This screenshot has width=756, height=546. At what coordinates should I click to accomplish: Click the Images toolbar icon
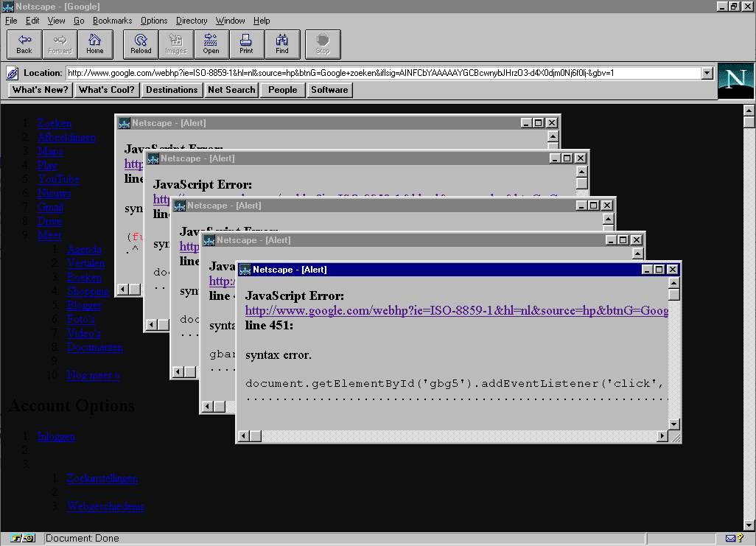[175, 44]
